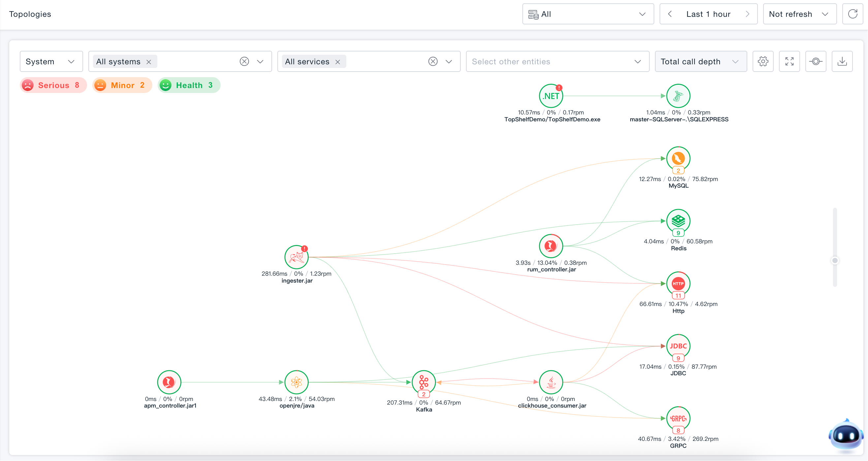This screenshot has height=461, width=868.
Task: Click the 9 count badge under Redis
Action: click(x=678, y=233)
